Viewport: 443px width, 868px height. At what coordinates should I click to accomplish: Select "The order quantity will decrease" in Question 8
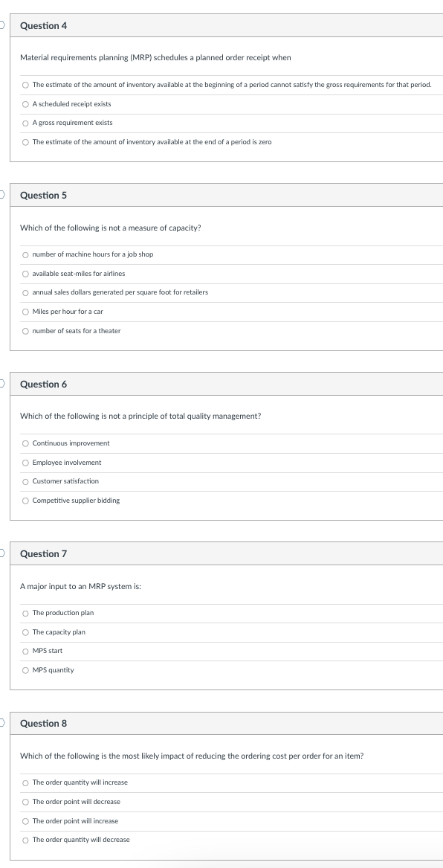pyautogui.click(x=25, y=839)
